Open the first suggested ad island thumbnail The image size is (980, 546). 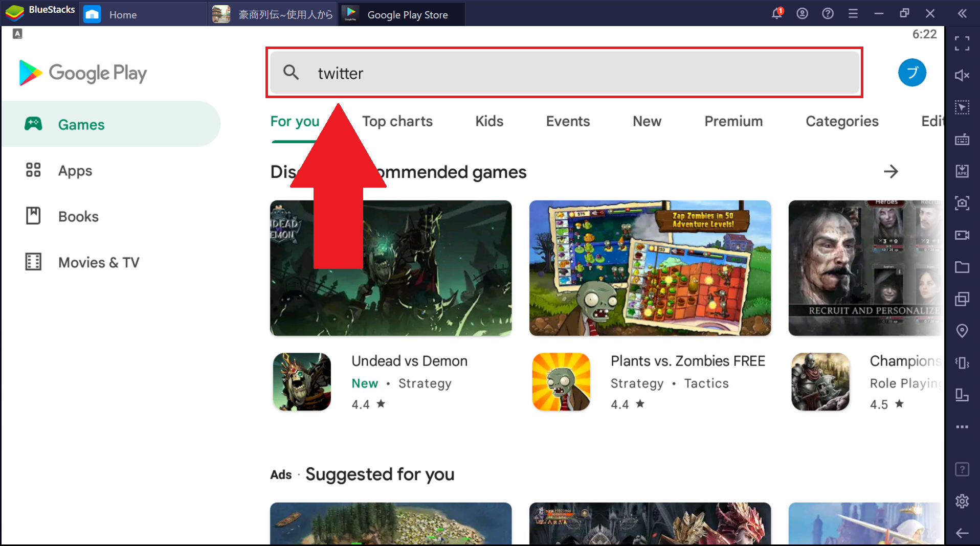coord(391,524)
